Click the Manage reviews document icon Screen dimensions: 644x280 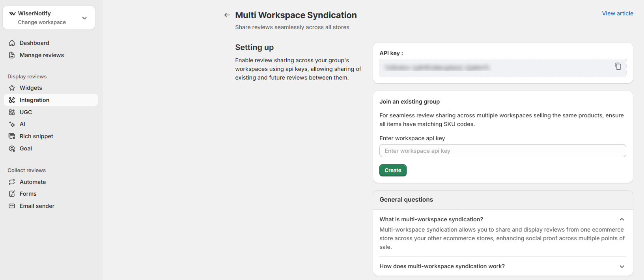[12, 55]
